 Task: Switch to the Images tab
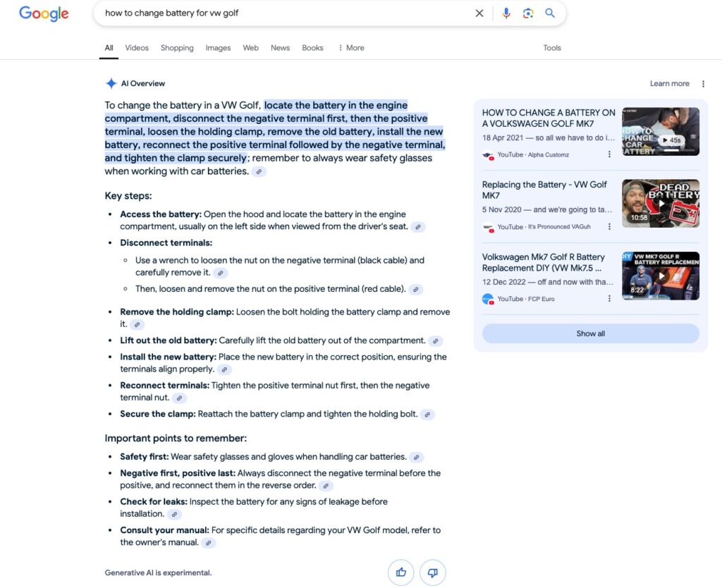(x=218, y=48)
